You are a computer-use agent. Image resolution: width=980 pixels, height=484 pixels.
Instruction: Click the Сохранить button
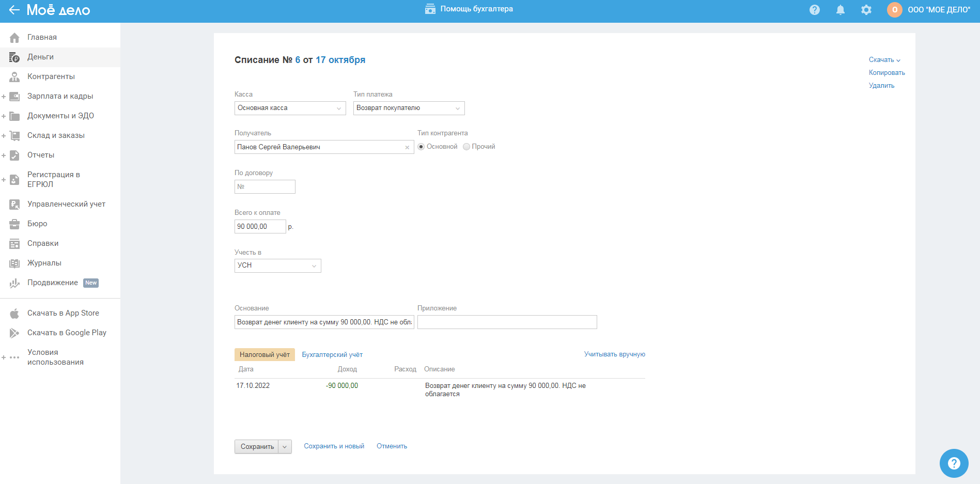[257, 447]
